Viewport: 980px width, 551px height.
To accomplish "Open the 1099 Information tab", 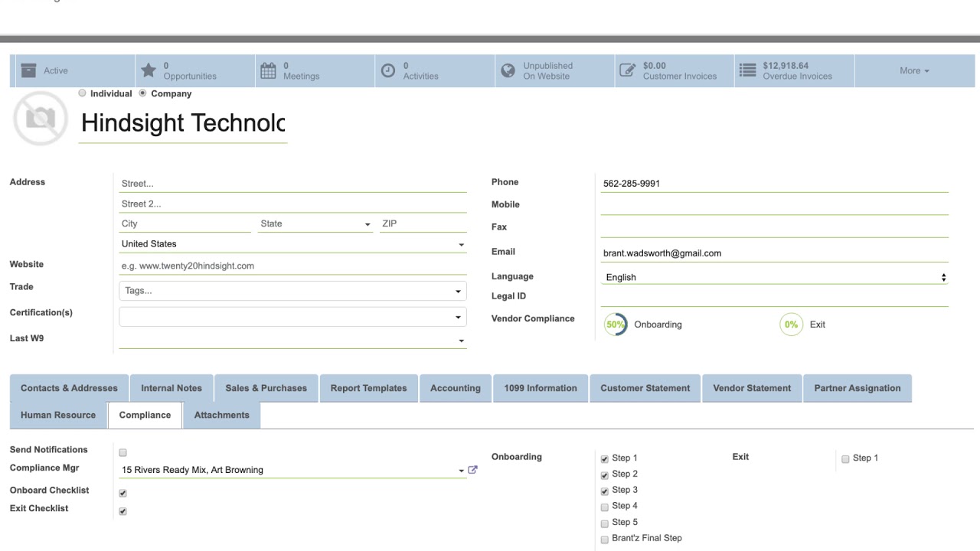I will (541, 388).
